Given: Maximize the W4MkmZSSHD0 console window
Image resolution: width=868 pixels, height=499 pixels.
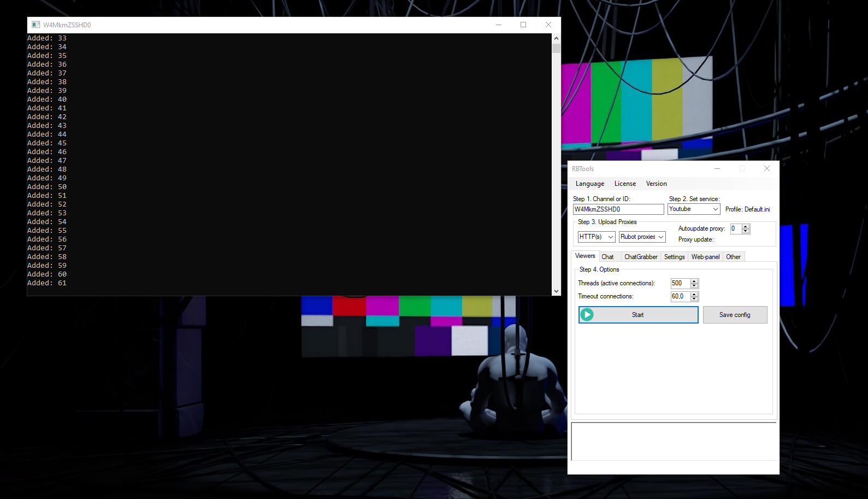Looking at the screenshot, I should 523,25.
